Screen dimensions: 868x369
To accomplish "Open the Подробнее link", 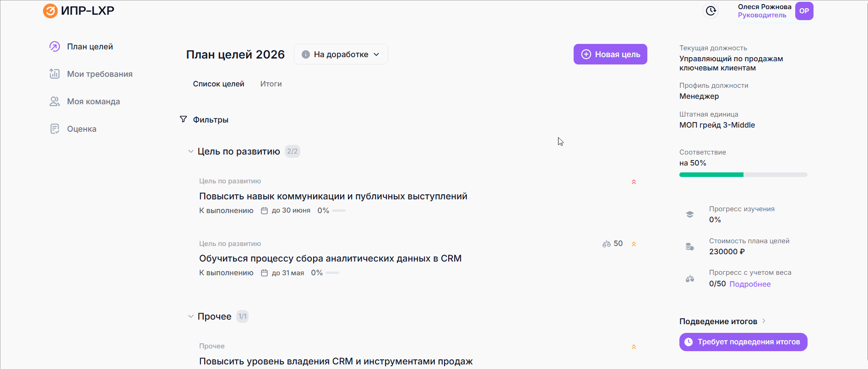I will click(x=750, y=284).
